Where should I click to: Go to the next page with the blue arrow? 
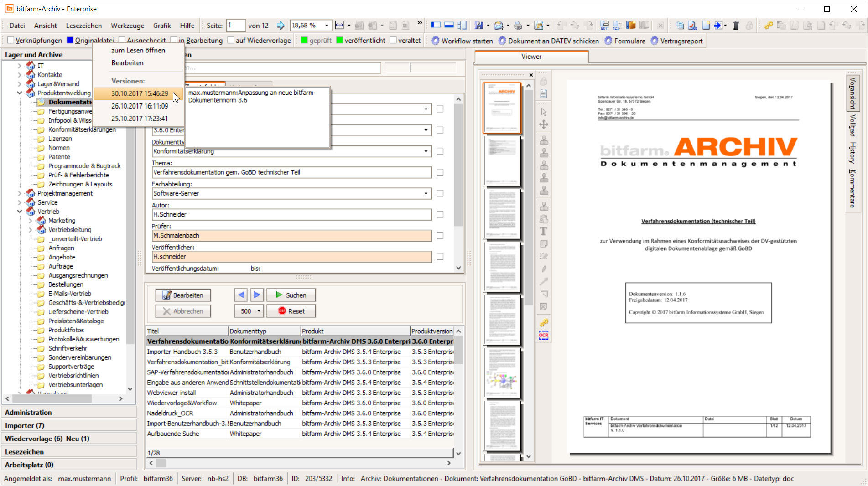coord(281,26)
